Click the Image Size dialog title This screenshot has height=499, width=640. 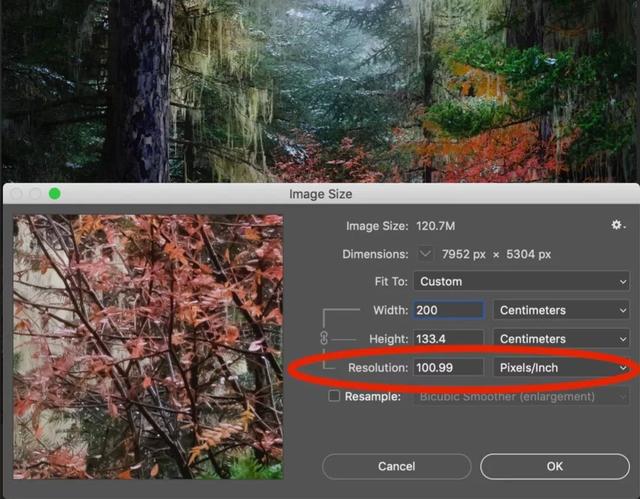point(320,194)
